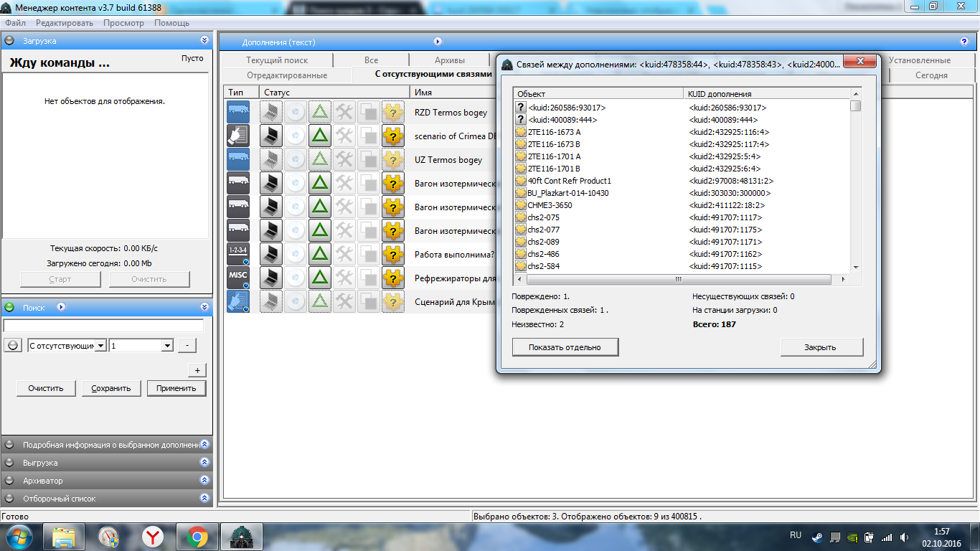Switch to the Текущий поиск tab
Image resolution: width=980 pixels, height=551 pixels.
277,60
